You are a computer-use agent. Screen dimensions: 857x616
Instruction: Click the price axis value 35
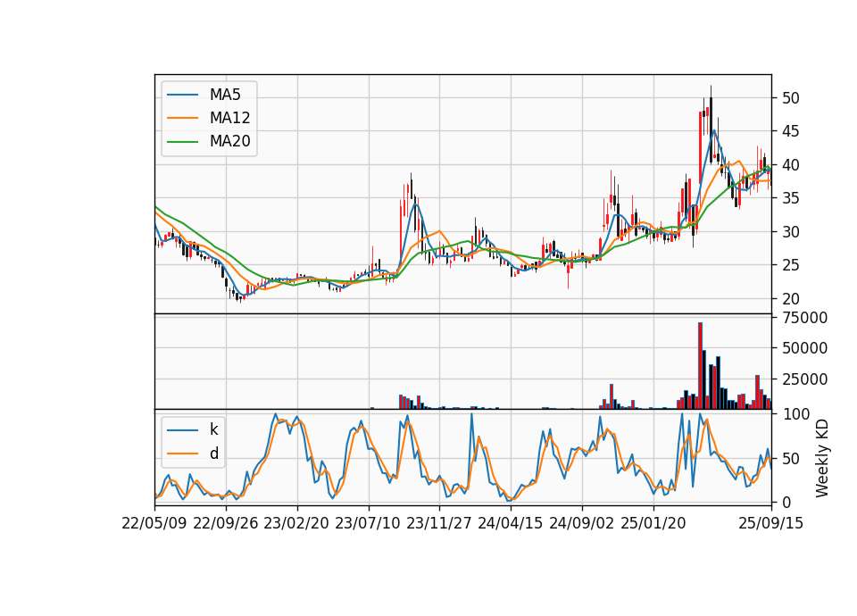[791, 198]
